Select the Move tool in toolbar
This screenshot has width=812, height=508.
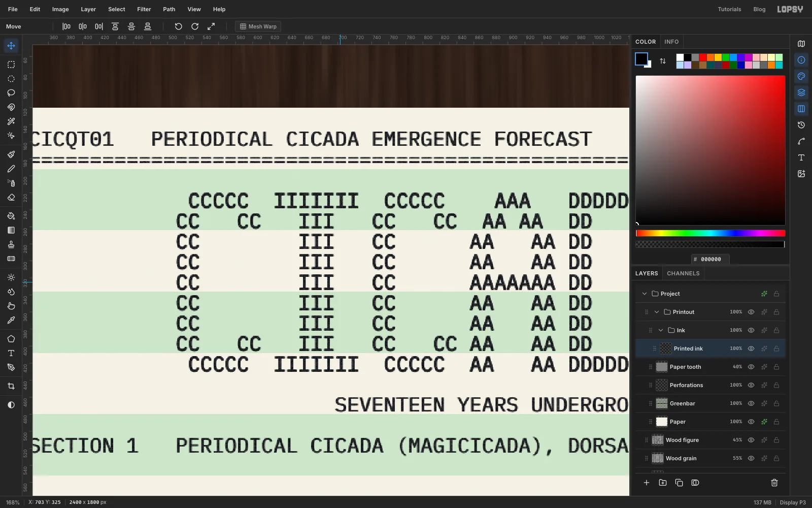coord(11,46)
